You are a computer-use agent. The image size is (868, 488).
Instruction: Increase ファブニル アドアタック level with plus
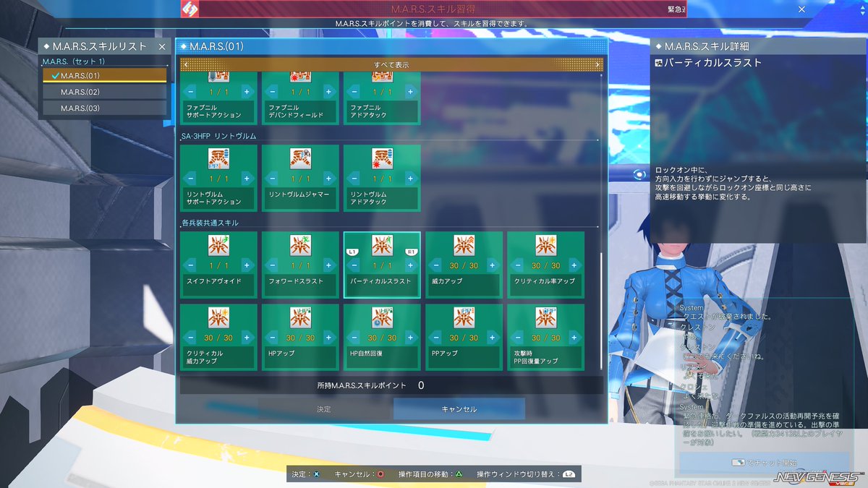410,92
